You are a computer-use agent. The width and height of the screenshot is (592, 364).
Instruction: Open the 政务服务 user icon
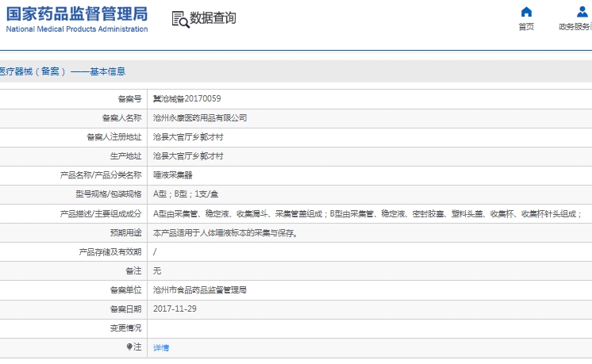tap(582, 12)
